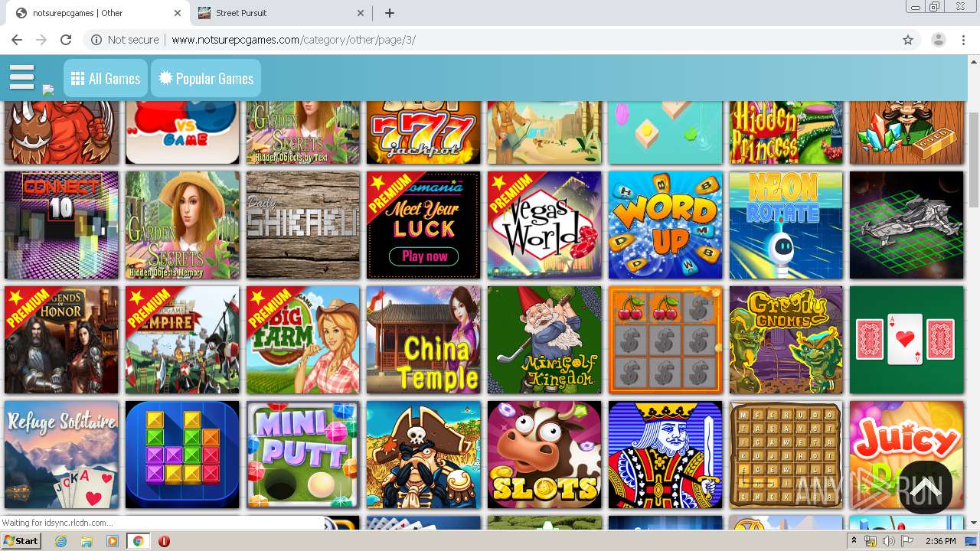Open the king of spades card game

(x=665, y=455)
